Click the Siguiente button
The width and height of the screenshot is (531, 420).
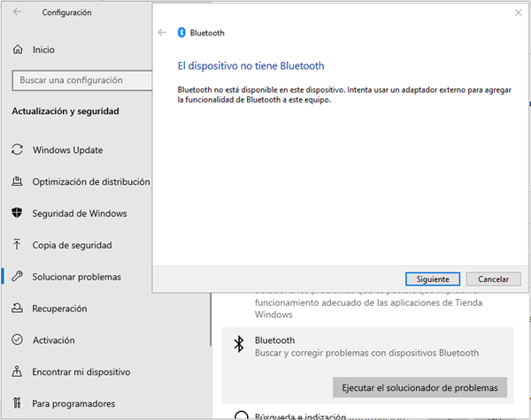433,279
